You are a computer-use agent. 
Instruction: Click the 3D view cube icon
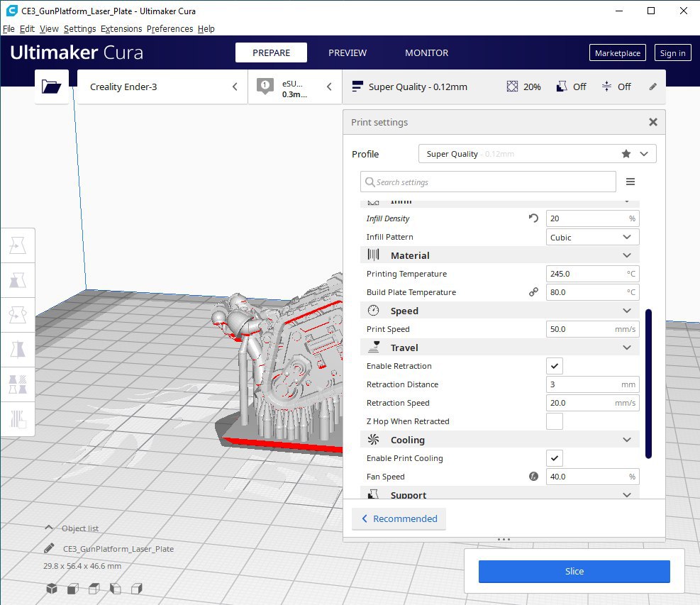[52, 589]
